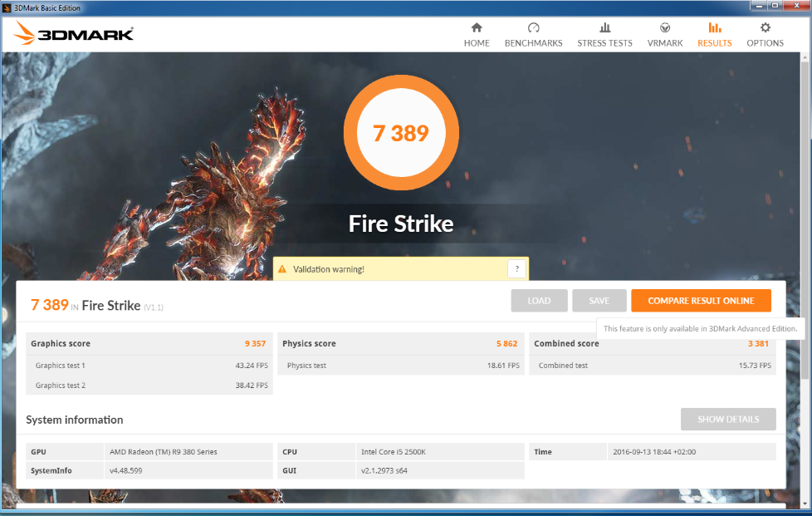Click the GUI label cell
Screen dimensions: 812x516
(316, 470)
